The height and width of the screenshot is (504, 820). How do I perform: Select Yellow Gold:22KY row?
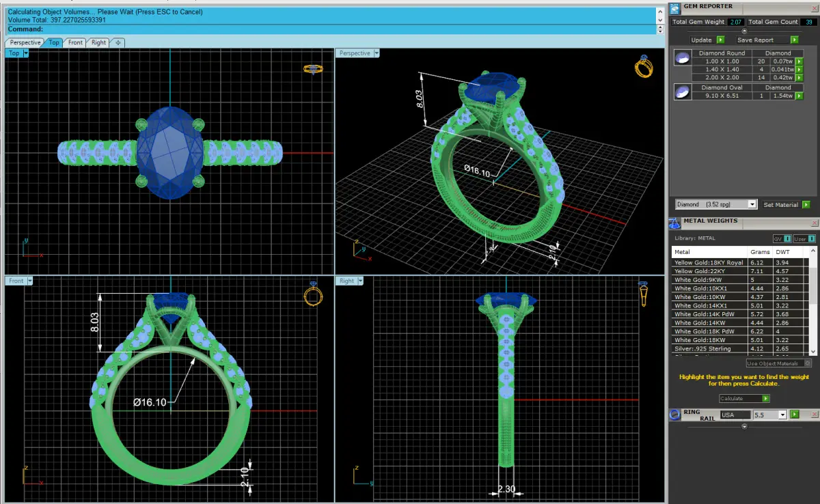[740, 271]
